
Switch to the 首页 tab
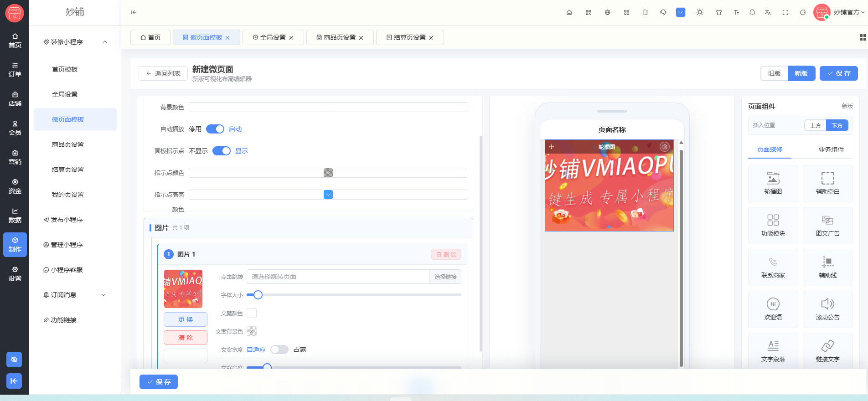coord(150,37)
